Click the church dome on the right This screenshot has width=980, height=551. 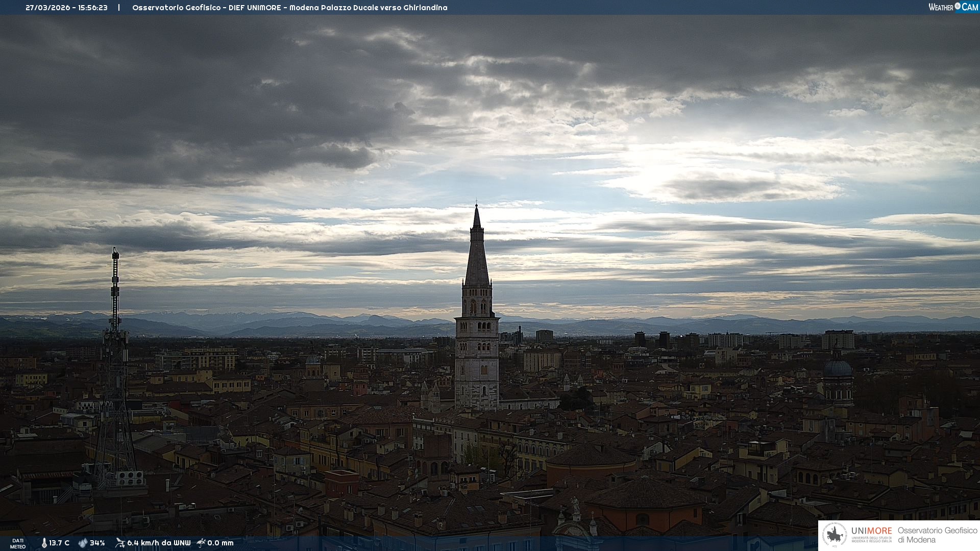[x=838, y=369]
